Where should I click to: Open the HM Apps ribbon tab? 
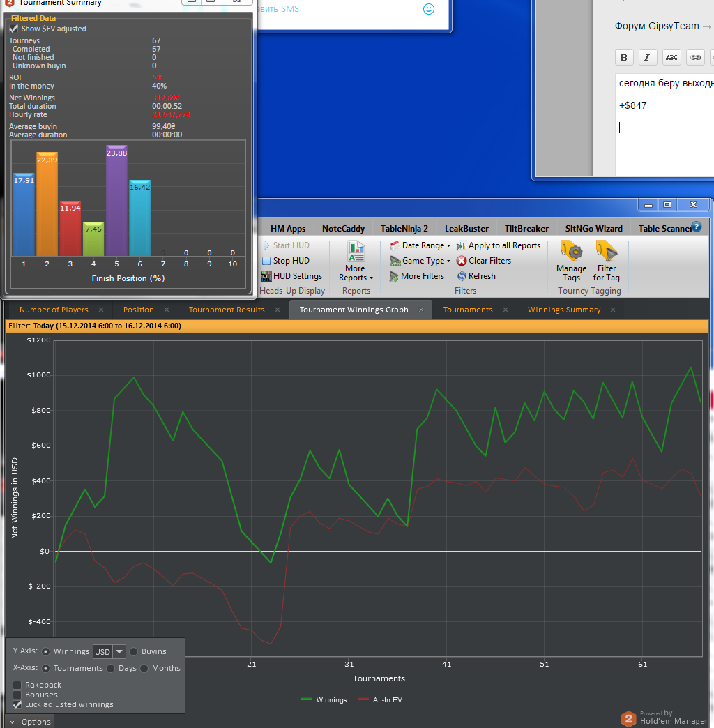[288, 229]
